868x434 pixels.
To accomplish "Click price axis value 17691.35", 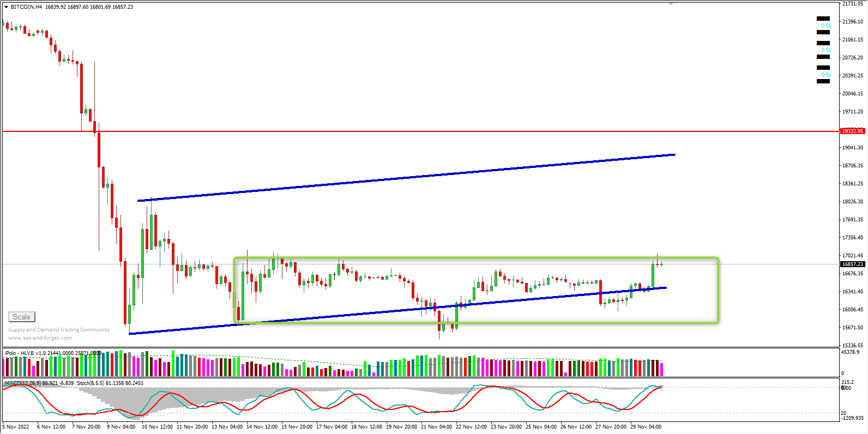I will tap(853, 220).
